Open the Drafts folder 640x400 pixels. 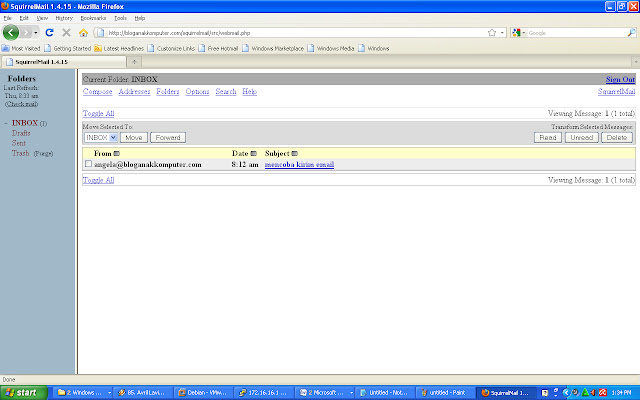(21, 133)
